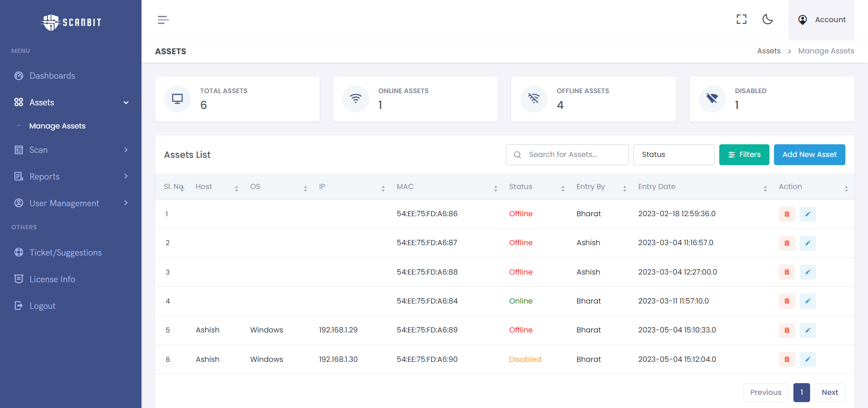868x408 pixels.
Task: Open the Account menu
Action: [821, 20]
